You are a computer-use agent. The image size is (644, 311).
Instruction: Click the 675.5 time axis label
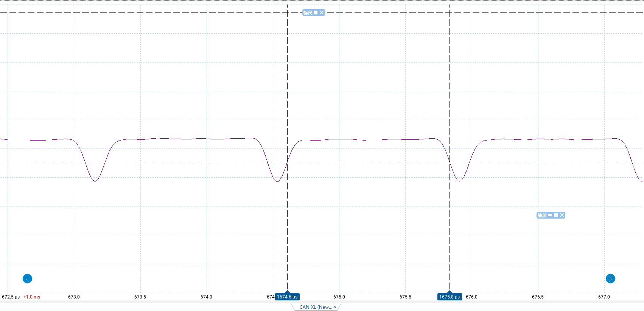click(405, 297)
